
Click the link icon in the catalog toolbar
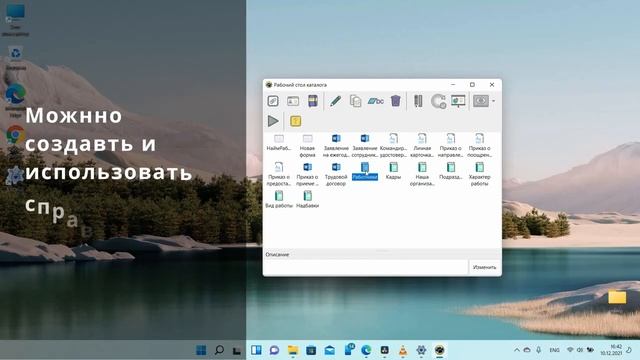click(x=273, y=101)
